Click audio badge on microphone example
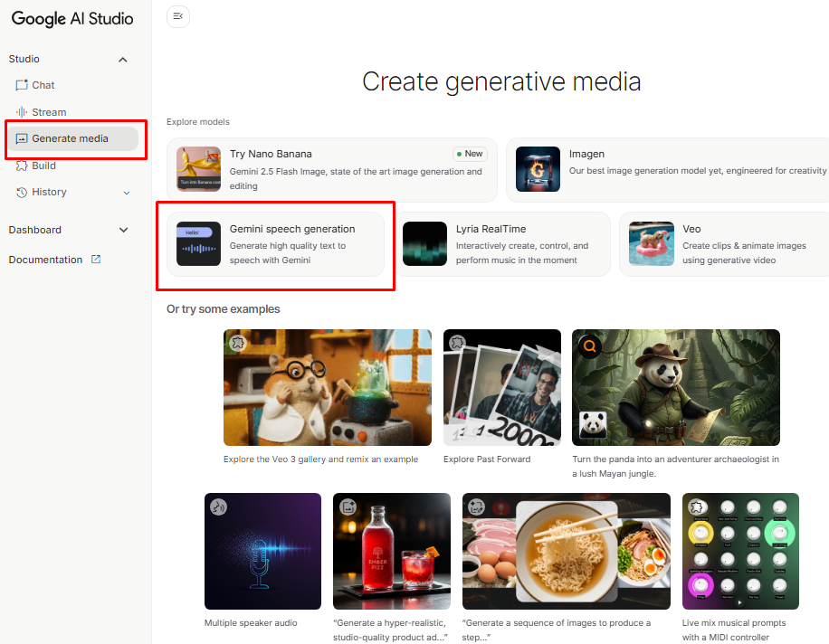 click(x=218, y=507)
